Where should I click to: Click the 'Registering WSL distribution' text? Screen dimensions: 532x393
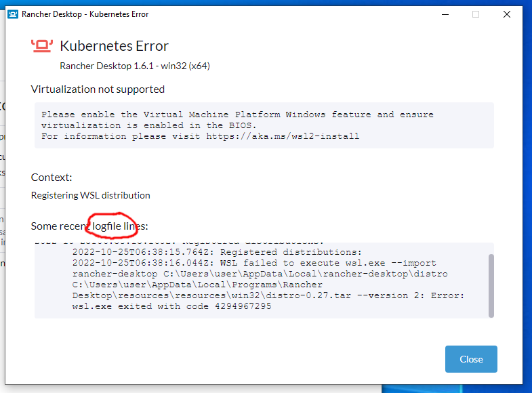[91, 195]
